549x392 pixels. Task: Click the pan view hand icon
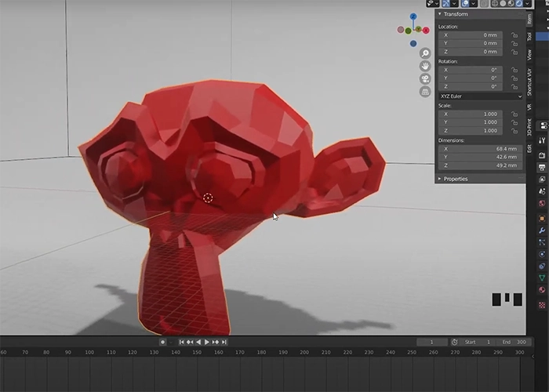425,66
